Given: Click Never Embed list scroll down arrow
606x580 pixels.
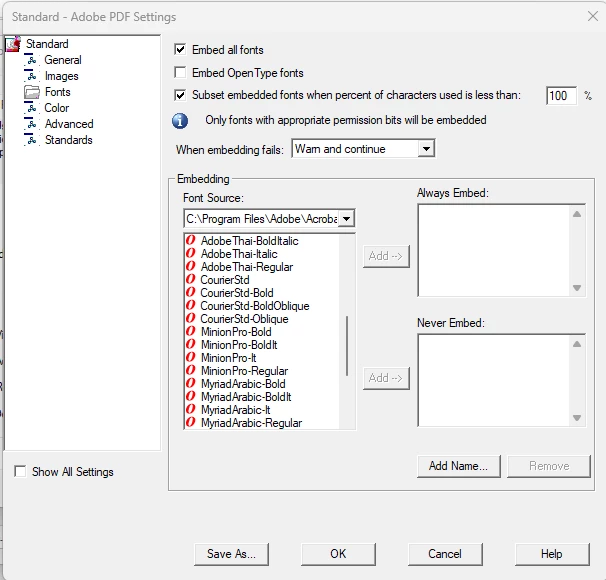Looking at the screenshot, I should click(577, 418).
